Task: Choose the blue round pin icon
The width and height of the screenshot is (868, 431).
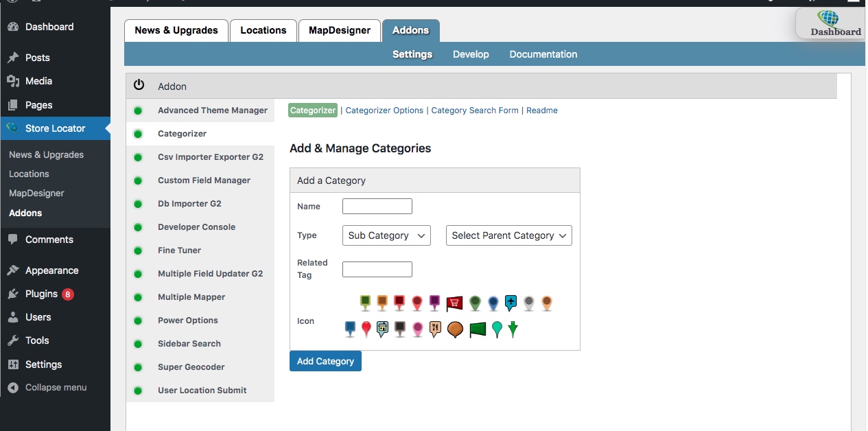Action: [493, 303]
